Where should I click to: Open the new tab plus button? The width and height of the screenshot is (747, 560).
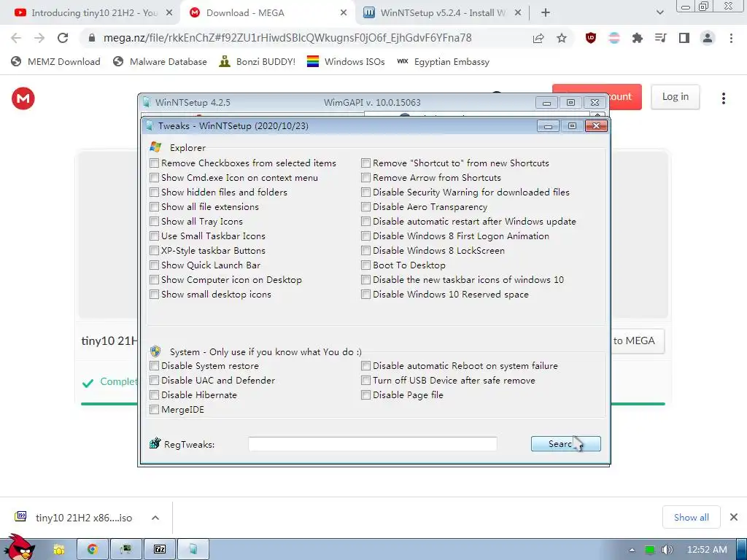pyautogui.click(x=546, y=13)
